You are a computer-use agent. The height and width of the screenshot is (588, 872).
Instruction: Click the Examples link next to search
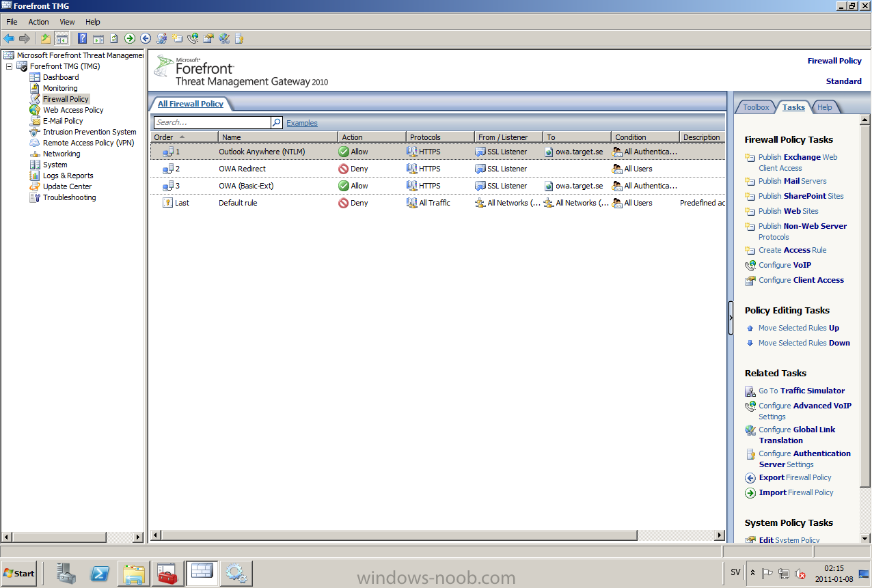(302, 123)
